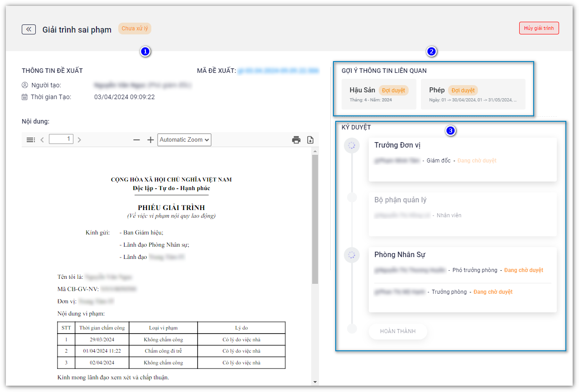Go to previous PDF page
Viewport: 579px width, 392px height.
click(x=42, y=140)
